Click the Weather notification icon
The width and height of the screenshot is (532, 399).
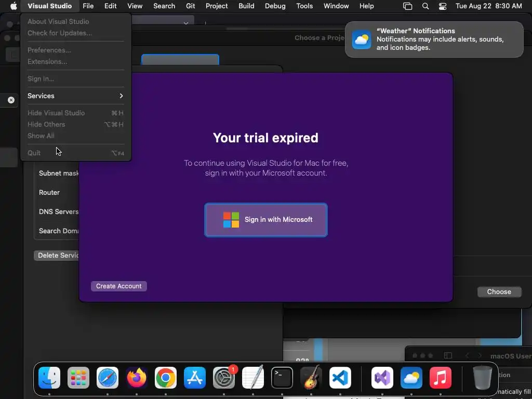pyautogui.click(x=362, y=39)
